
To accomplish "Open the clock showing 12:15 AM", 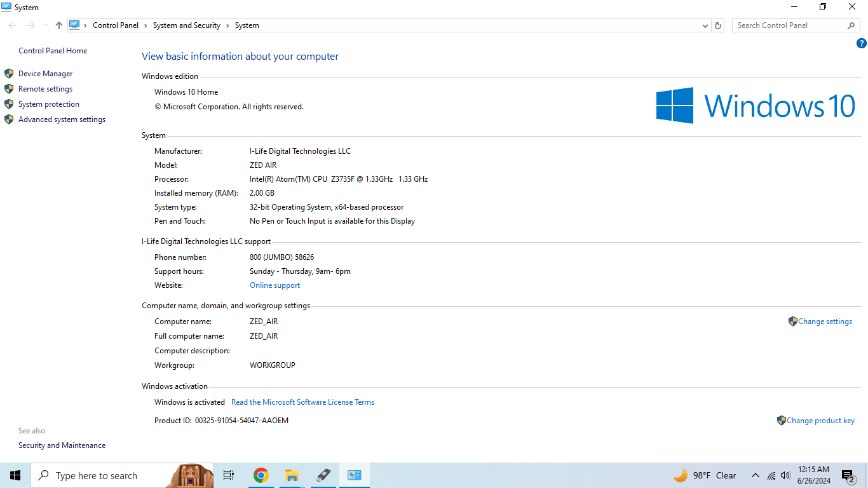I will 814,475.
